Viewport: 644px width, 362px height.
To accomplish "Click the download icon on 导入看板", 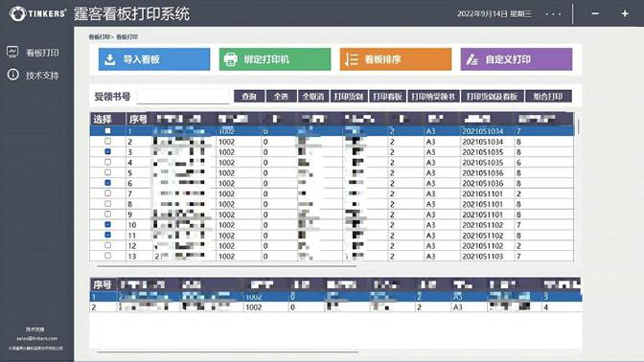I will pos(109,59).
